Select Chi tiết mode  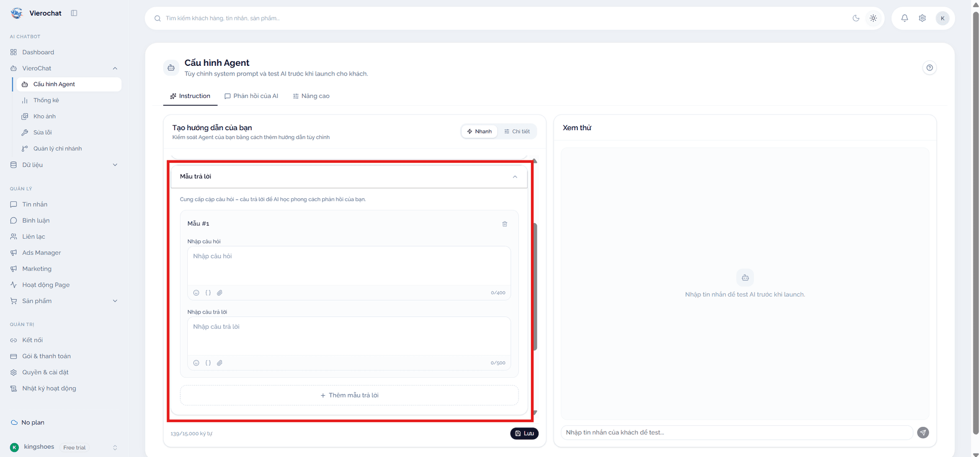517,131
